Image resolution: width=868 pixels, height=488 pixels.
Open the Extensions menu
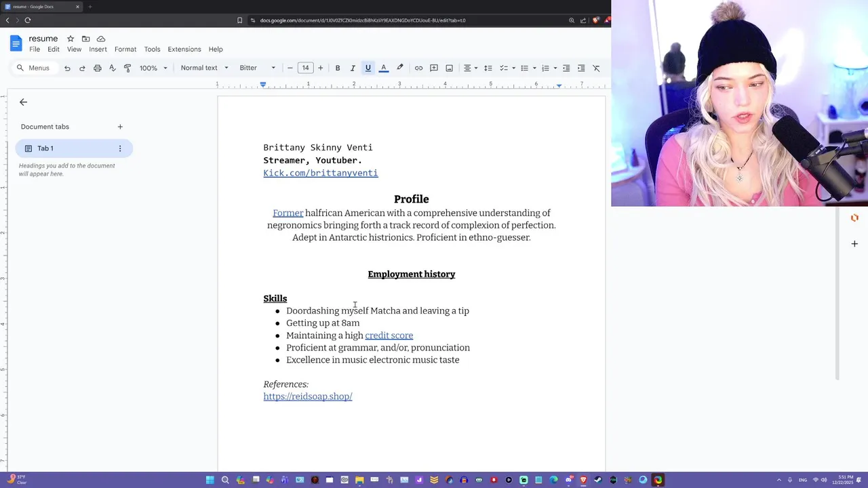[x=184, y=49]
